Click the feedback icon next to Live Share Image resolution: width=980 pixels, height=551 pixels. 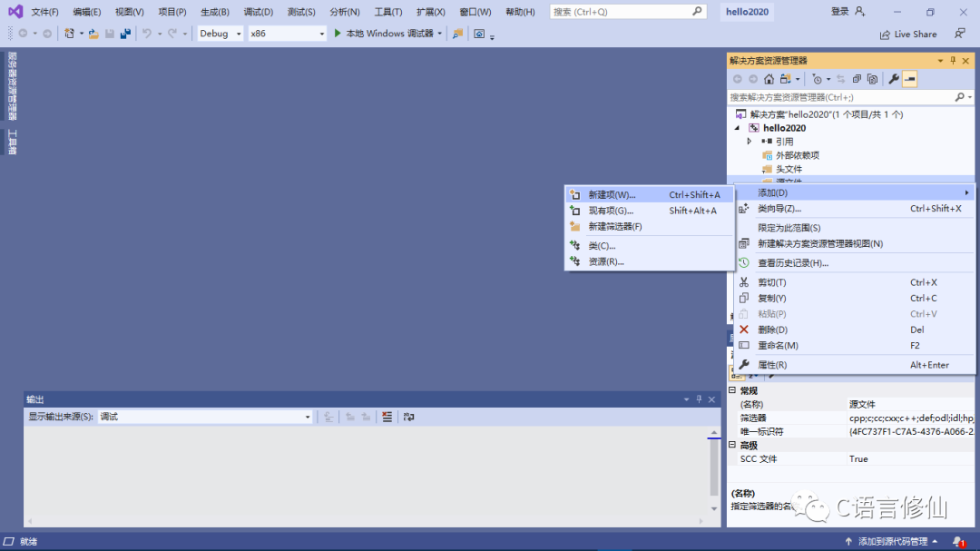pyautogui.click(x=959, y=34)
